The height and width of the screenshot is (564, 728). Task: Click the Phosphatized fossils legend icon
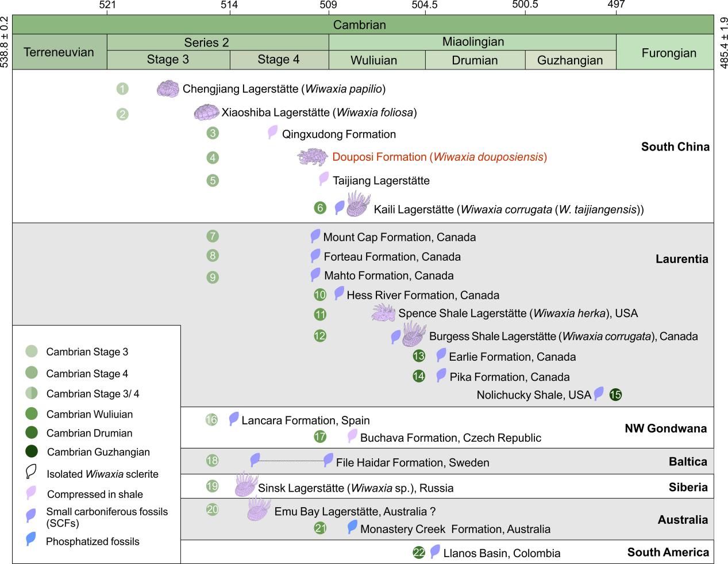point(32,540)
